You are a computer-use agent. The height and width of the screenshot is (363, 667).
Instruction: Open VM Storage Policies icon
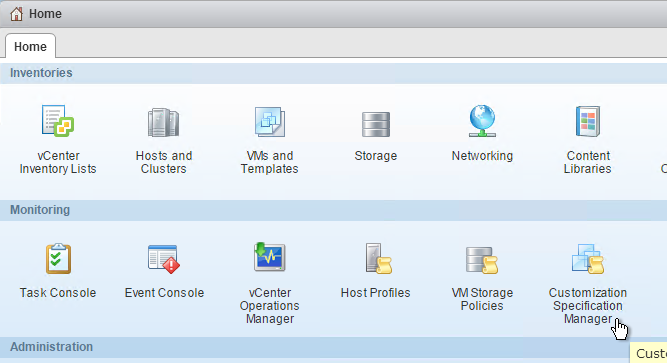pyautogui.click(x=482, y=260)
